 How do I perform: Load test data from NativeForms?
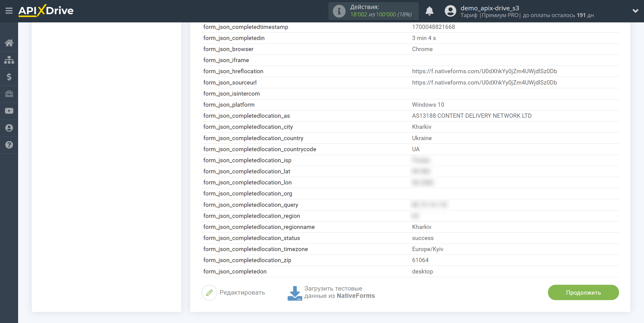[339, 292]
